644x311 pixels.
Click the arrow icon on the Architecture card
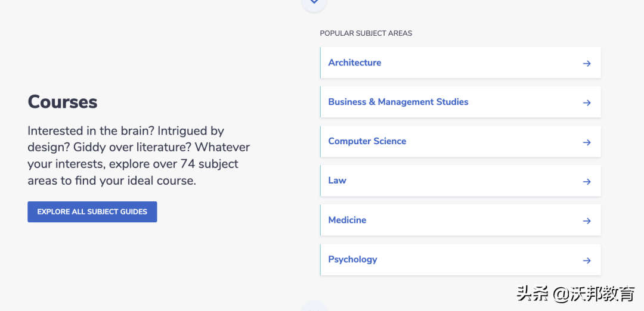[x=587, y=63]
